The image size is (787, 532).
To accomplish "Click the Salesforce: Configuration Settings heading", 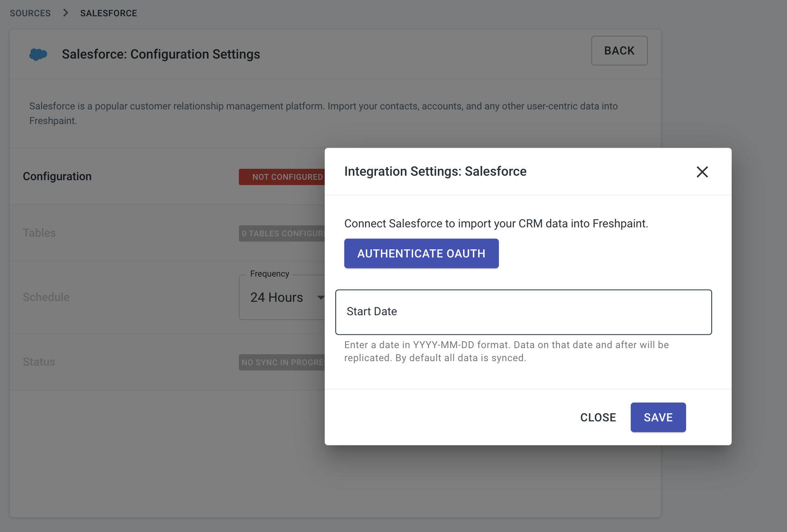I will click(161, 54).
